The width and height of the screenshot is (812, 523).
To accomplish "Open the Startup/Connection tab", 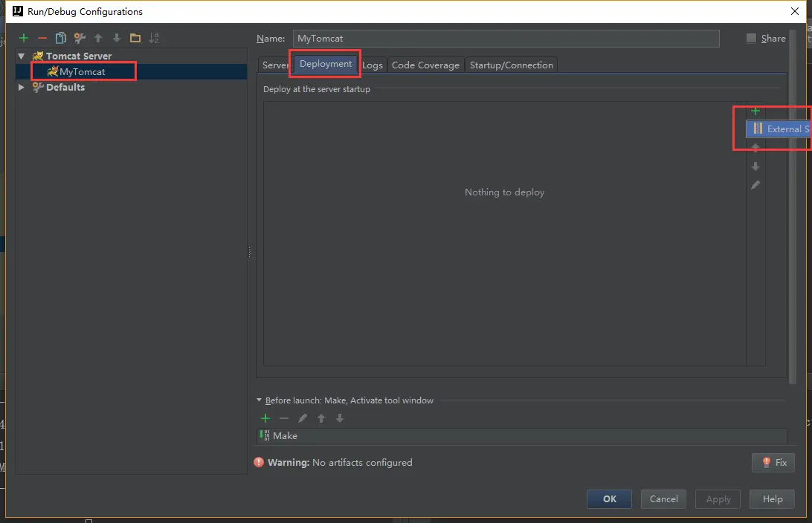I will tap(511, 65).
